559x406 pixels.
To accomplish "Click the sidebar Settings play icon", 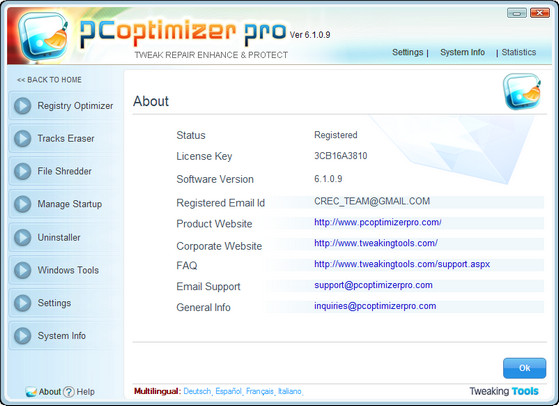I will [x=22, y=303].
